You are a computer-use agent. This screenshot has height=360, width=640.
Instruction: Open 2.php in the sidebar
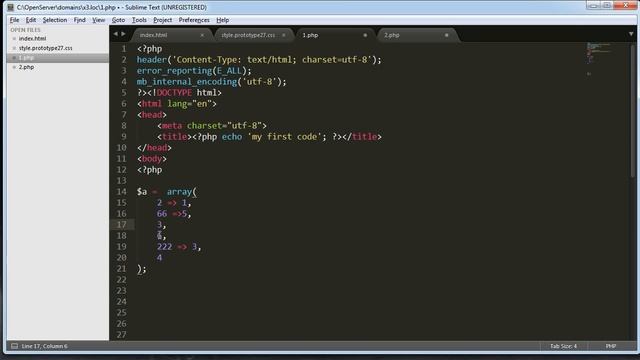pos(27,67)
